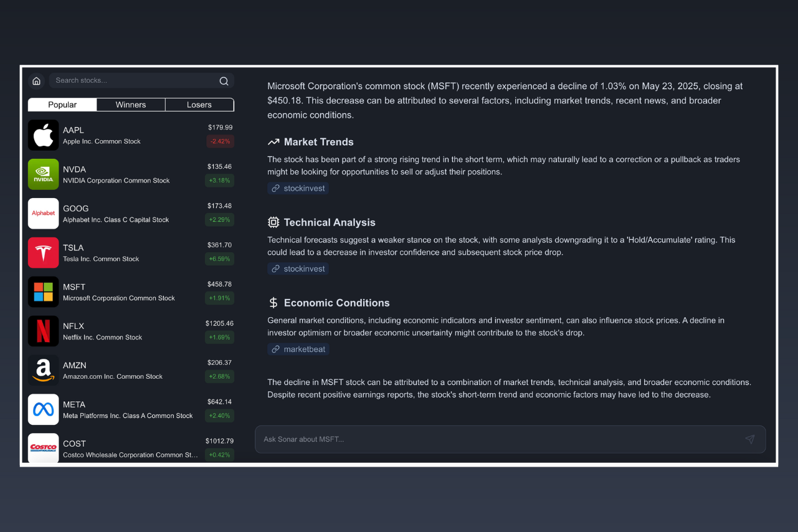The width and height of the screenshot is (798, 532).
Task: Click Meta Platforms Inc. Class A name
Action: pyautogui.click(x=128, y=416)
